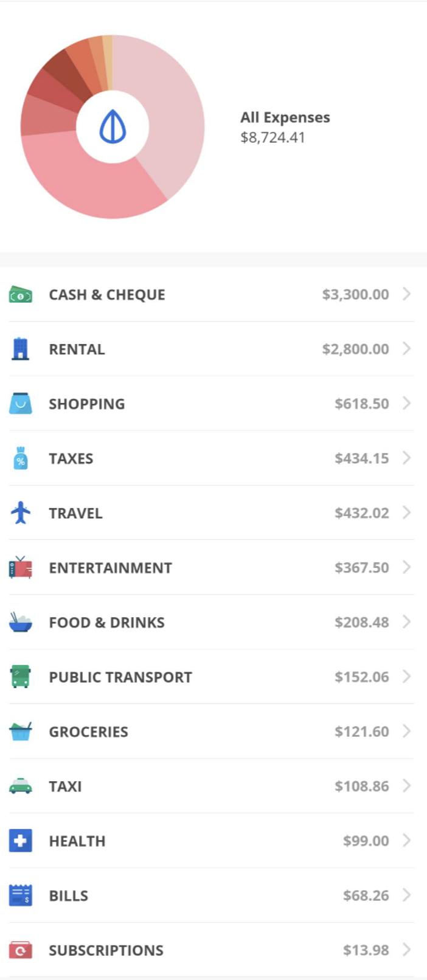Click the Travel airplane icon
The height and width of the screenshot is (980, 427).
coord(20,513)
